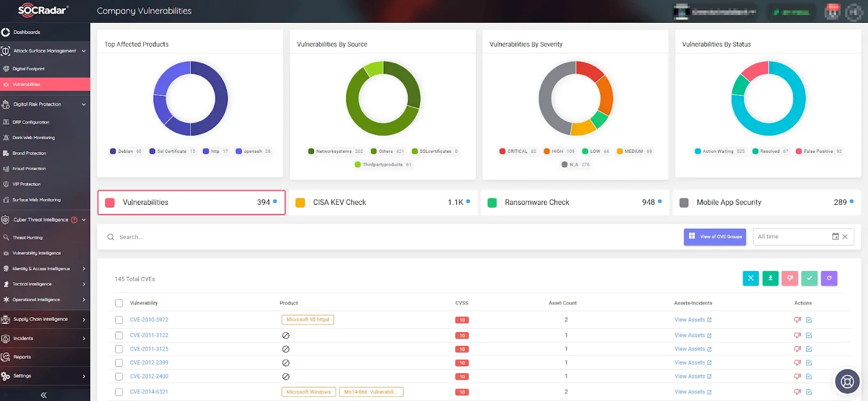
Task: Click View Assets for CVE-2010-3972
Action: pyautogui.click(x=693, y=320)
